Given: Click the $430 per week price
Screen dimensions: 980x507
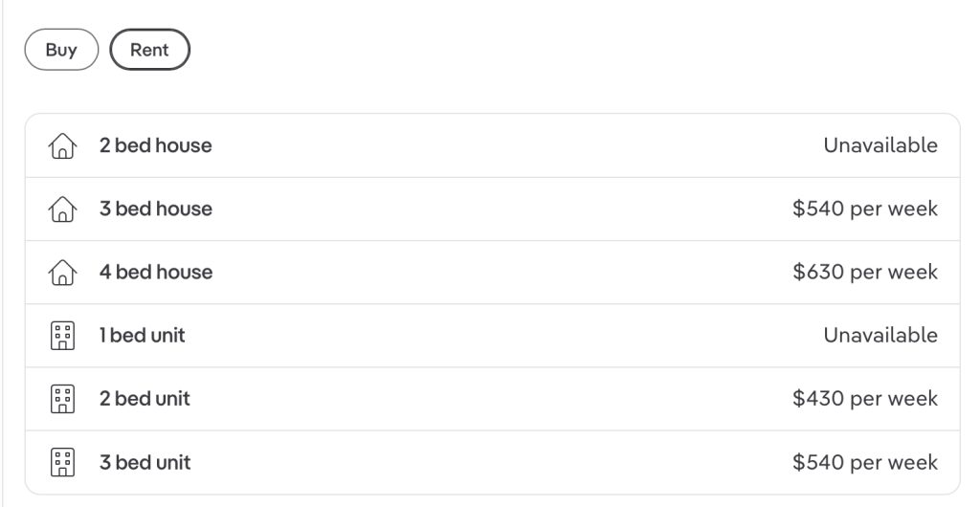Looking at the screenshot, I should (865, 398).
